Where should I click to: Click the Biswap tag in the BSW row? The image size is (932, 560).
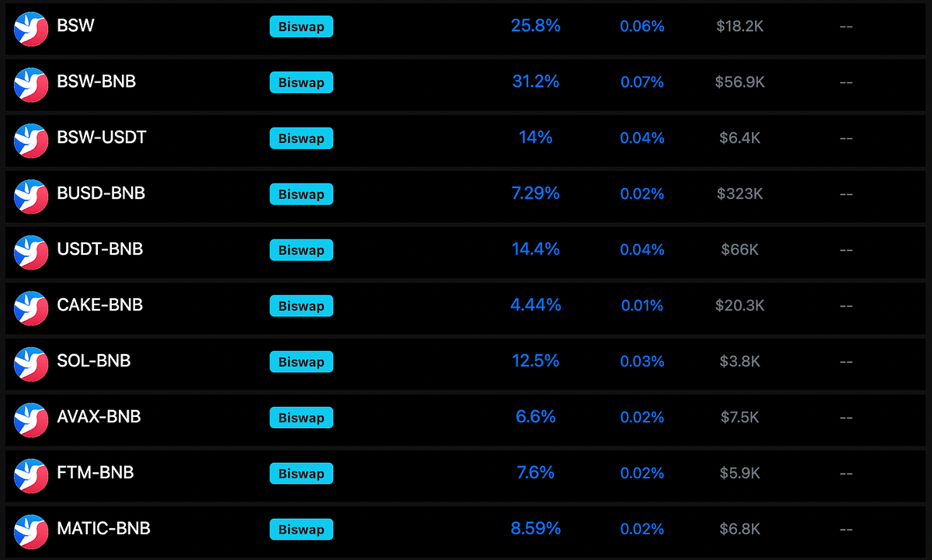[x=301, y=26]
